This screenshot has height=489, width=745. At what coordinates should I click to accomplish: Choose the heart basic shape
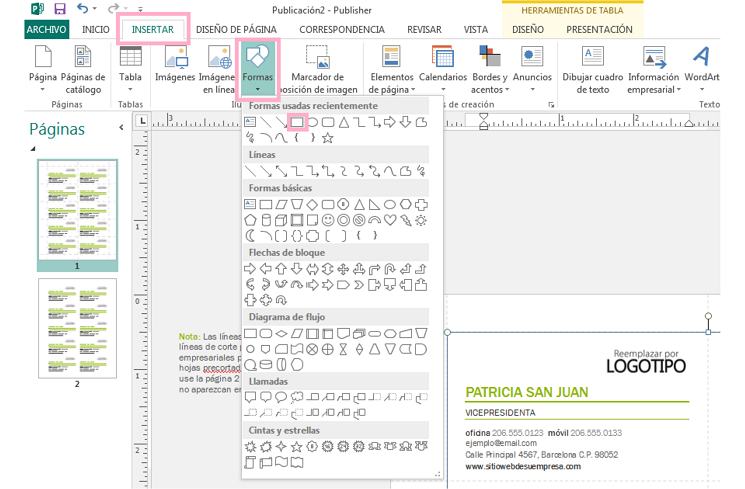click(x=390, y=220)
